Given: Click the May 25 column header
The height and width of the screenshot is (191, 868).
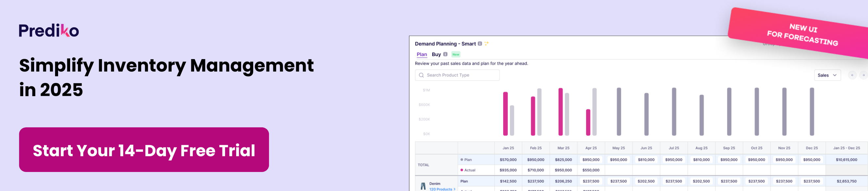Looking at the screenshot, I should (619, 148).
